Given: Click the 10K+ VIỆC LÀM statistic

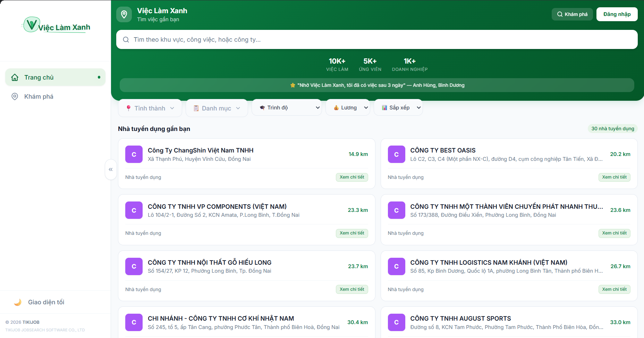Looking at the screenshot, I should point(337,65).
